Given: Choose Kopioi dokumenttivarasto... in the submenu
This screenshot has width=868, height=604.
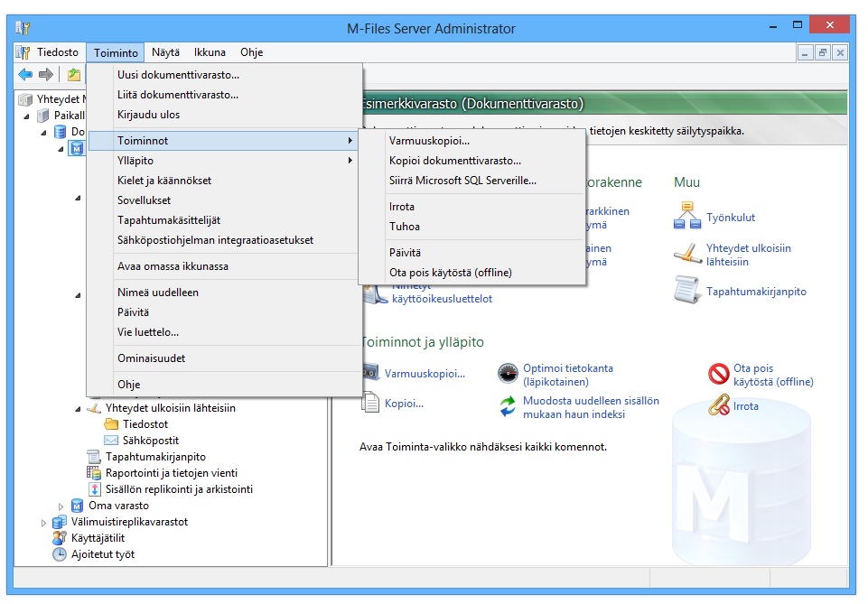Looking at the screenshot, I should 472,161.
